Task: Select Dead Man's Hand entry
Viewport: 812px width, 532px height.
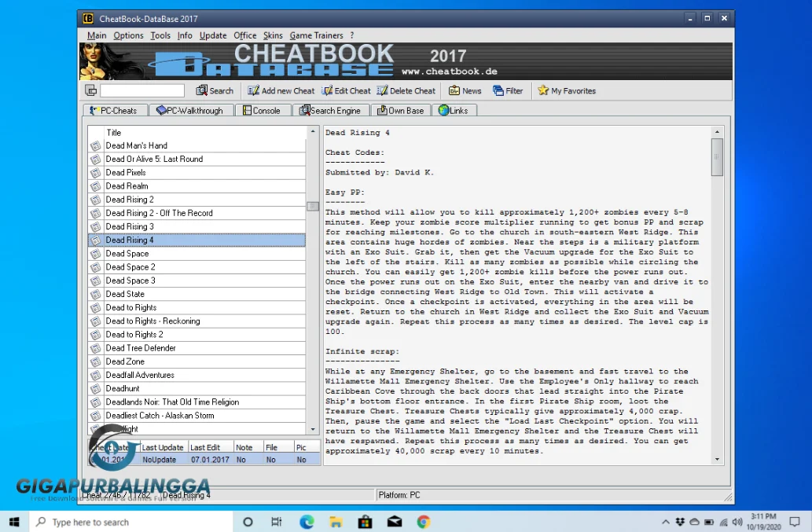Action: [197, 145]
